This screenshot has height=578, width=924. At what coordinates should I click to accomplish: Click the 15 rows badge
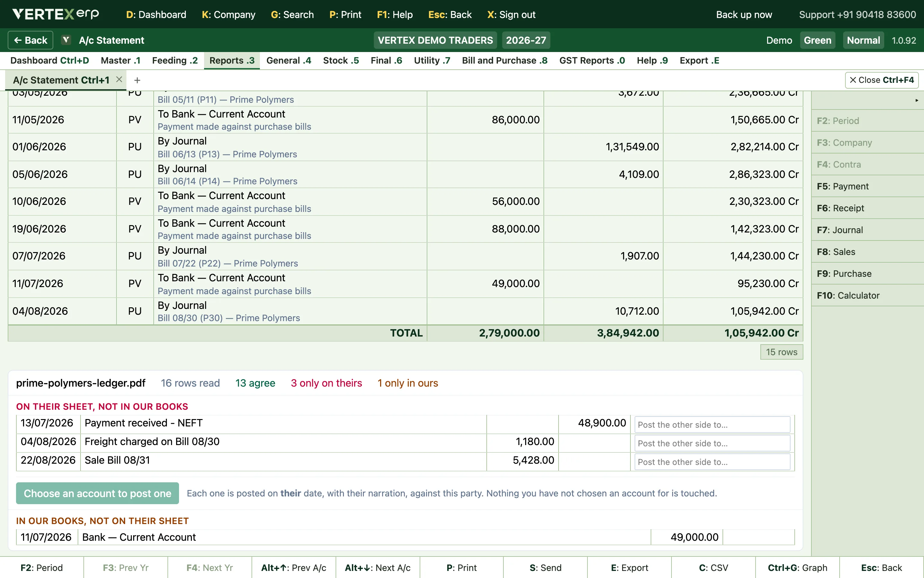pyautogui.click(x=781, y=352)
